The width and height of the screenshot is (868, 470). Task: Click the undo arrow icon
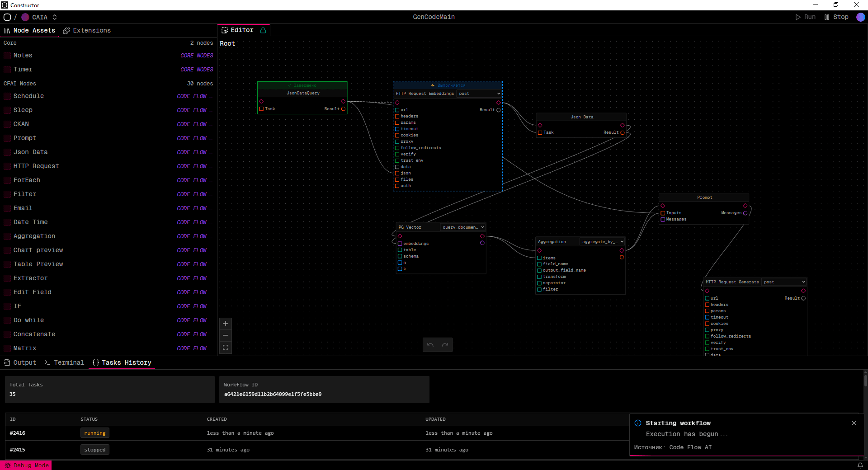coord(430,345)
